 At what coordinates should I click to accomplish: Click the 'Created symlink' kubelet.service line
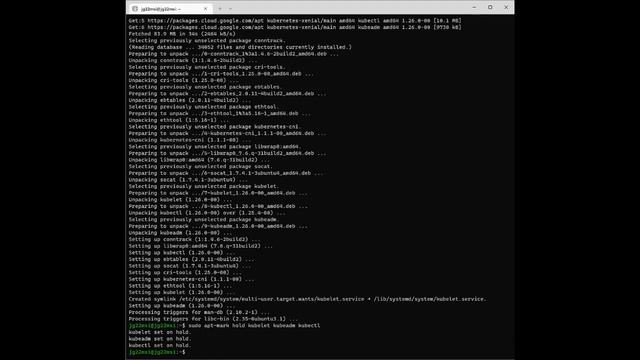307,299
